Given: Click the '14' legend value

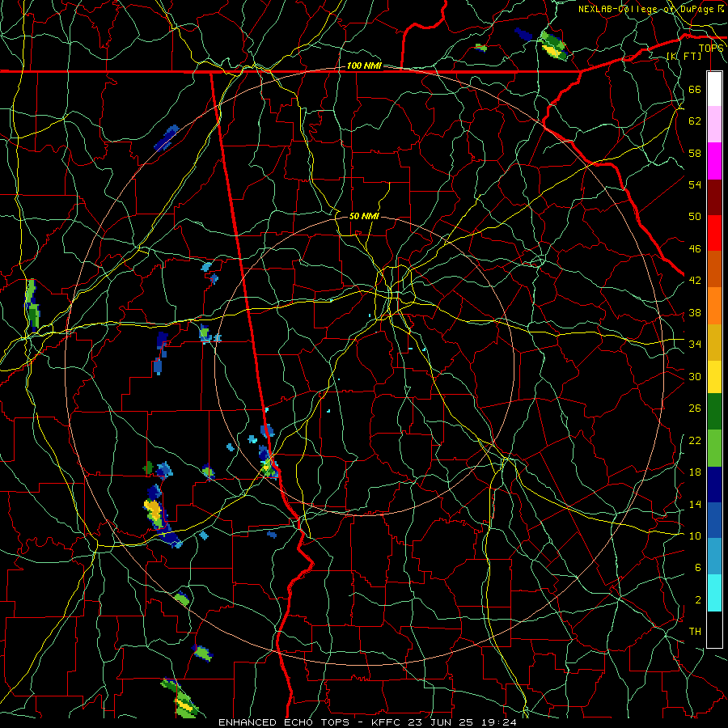Looking at the screenshot, I should 695,504.
